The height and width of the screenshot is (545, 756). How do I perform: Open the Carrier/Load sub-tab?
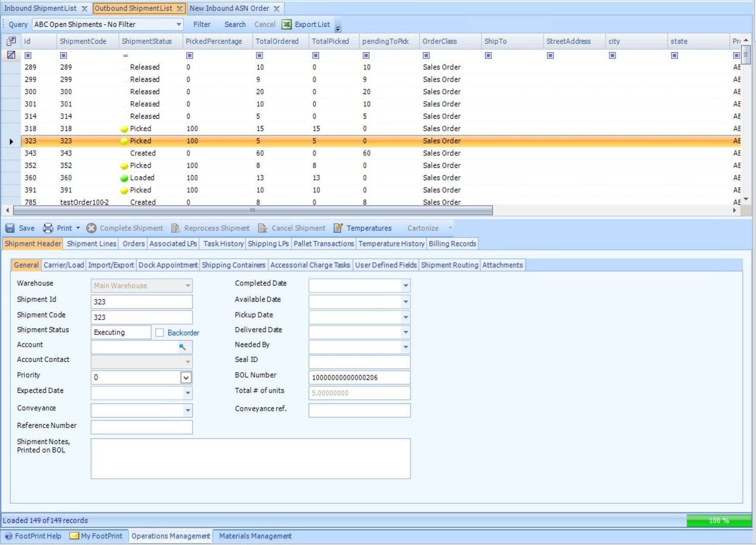(x=63, y=265)
